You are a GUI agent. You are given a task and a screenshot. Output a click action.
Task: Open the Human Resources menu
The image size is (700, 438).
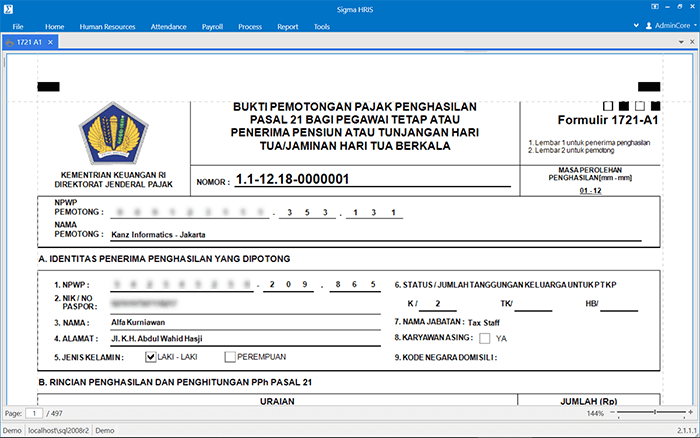coord(108,27)
